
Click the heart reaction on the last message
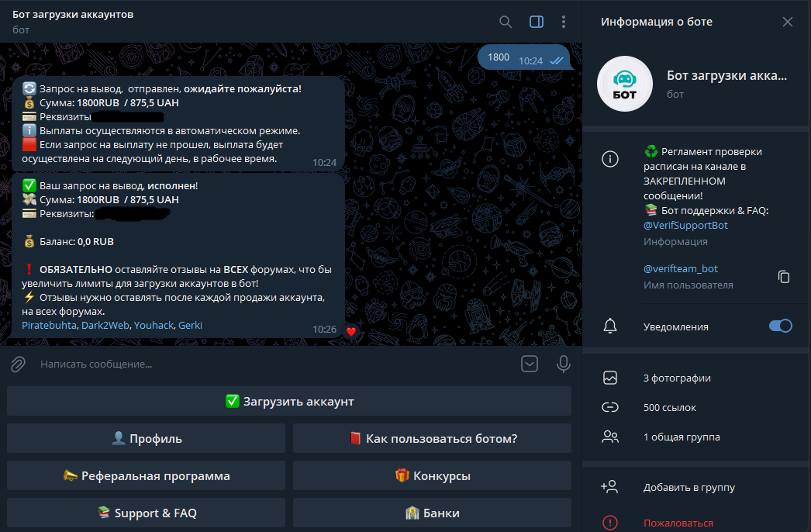[x=351, y=331]
